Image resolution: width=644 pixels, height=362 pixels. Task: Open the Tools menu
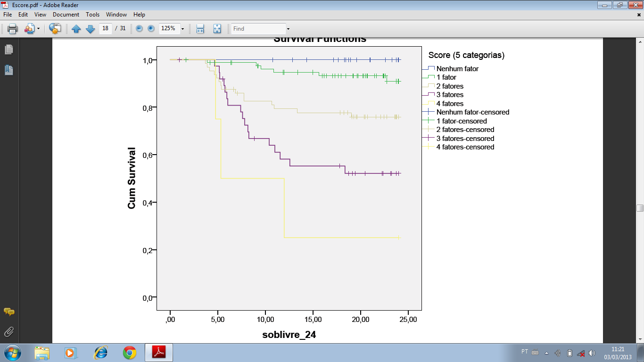coord(93,15)
